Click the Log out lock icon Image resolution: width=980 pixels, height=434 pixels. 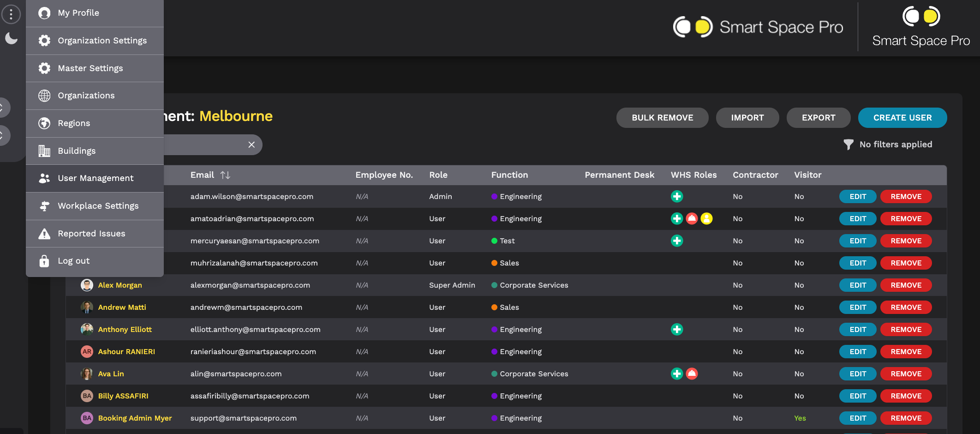pos(44,261)
